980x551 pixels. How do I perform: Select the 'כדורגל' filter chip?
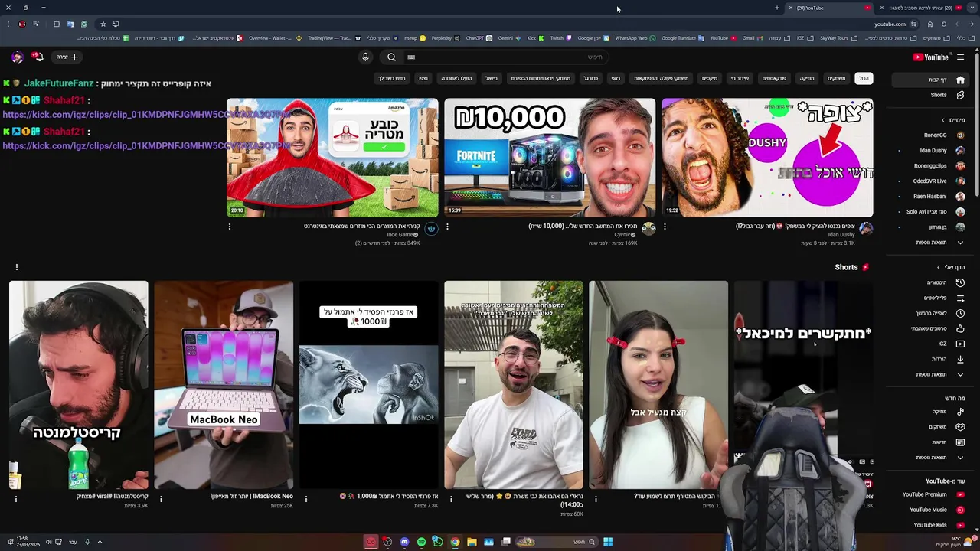click(590, 78)
